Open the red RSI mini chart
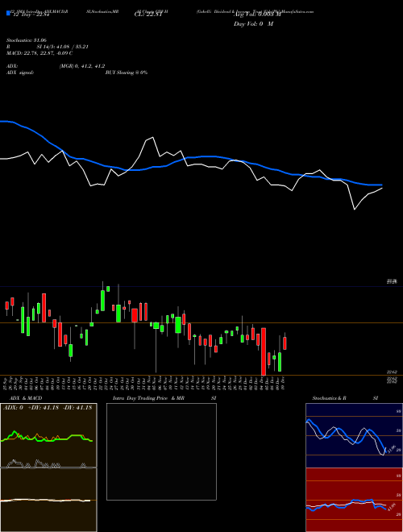The image size is (403, 532). coord(354,500)
